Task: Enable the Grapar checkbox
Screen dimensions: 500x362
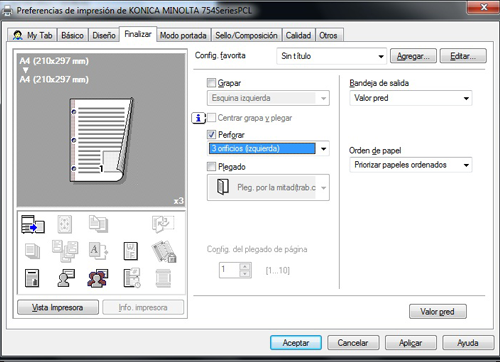Action: (211, 82)
